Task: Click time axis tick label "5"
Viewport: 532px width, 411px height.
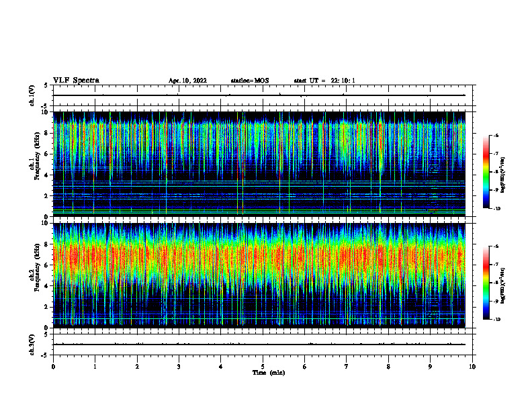Action: tap(263, 367)
